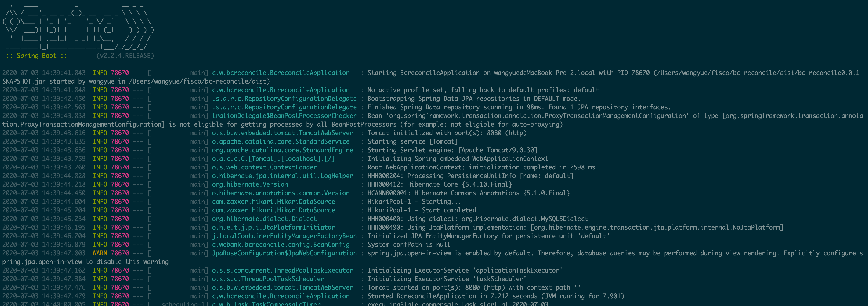The image size is (868, 306).
Task: Click the ':: Spring Boot ::' banner text
Action: tap(36, 56)
